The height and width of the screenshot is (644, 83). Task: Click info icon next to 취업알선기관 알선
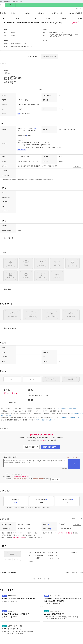tap(47, 500)
